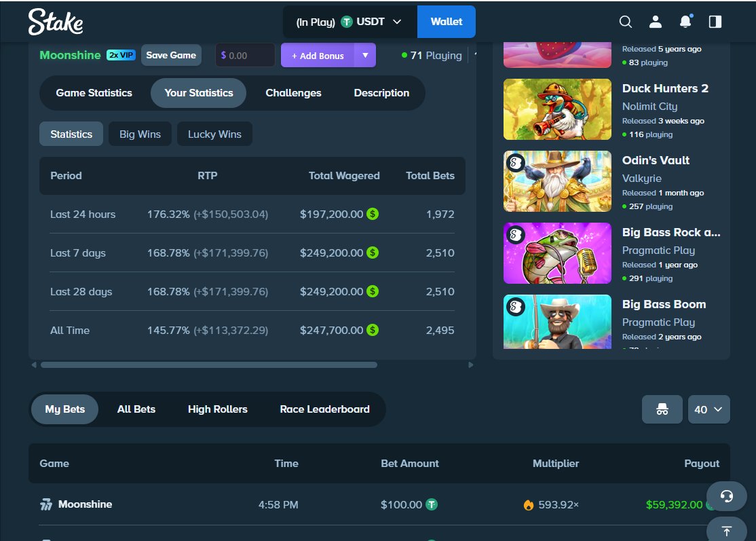The height and width of the screenshot is (541, 756).
Task: Select the My Bets tab
Action: click(65, 409)
